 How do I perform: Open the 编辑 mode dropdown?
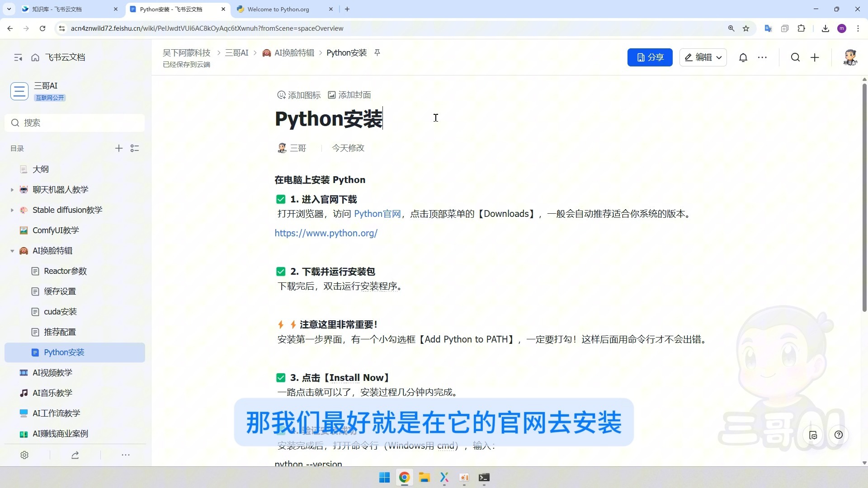(703, 57)
